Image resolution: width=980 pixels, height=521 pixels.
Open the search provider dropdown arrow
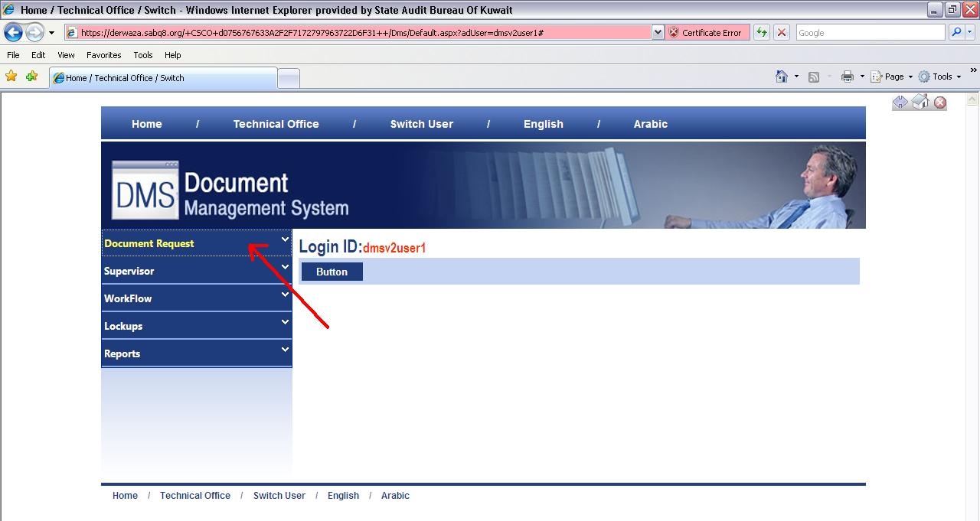tap(970, 33)
